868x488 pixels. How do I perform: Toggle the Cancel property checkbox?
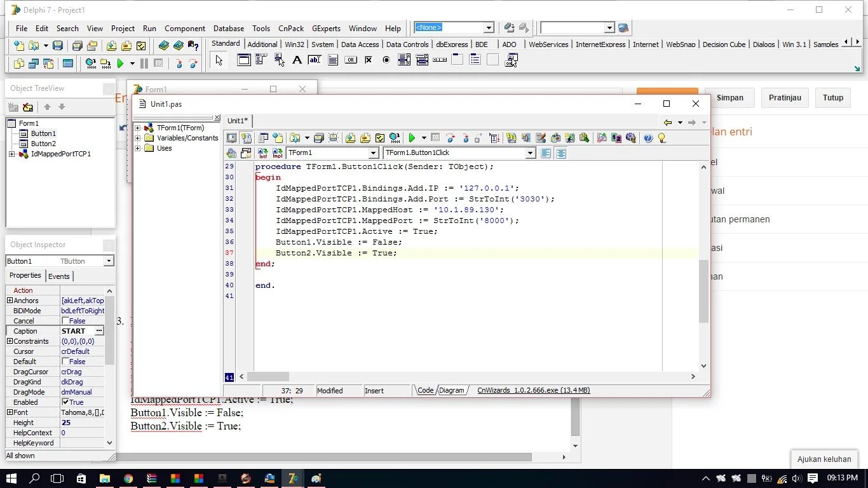point(65,321)
